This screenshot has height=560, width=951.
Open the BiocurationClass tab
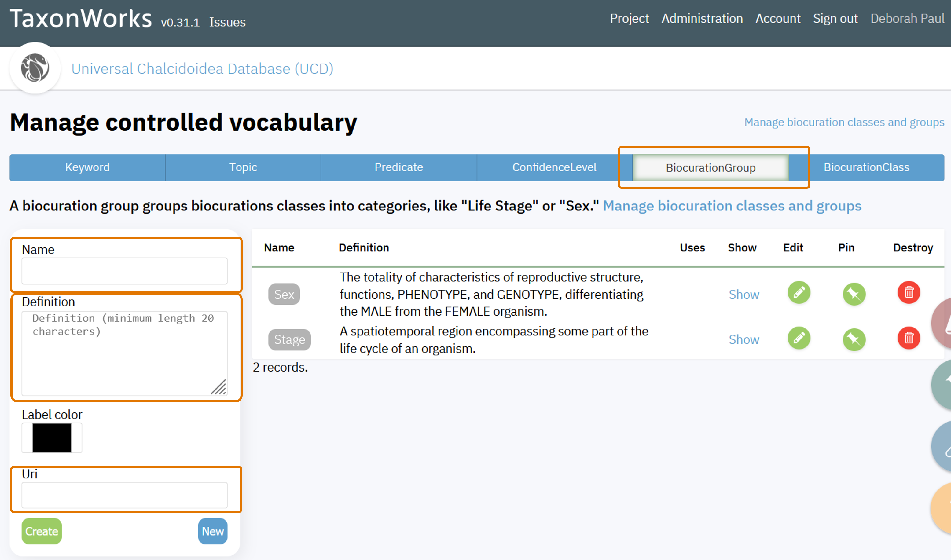tap(866, 167)
